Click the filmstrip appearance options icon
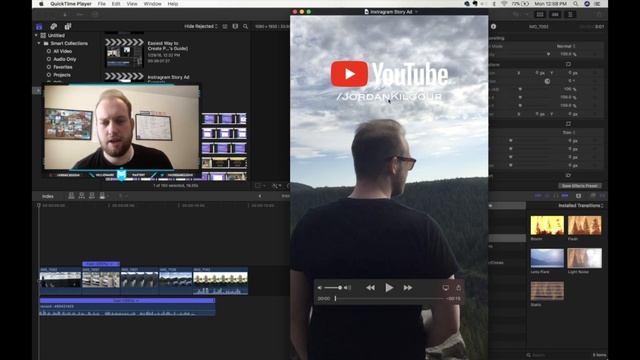 pos(235,27)
